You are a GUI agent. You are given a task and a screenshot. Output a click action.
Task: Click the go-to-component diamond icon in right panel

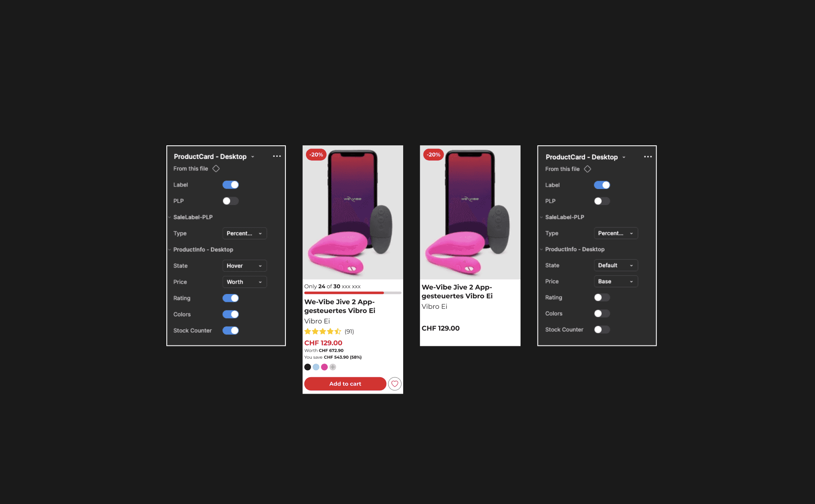coord(588,169)
